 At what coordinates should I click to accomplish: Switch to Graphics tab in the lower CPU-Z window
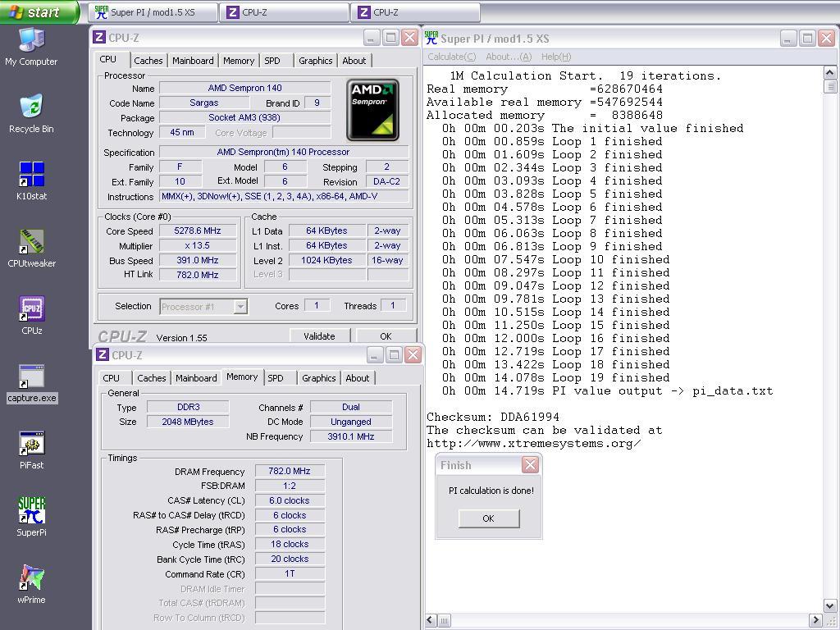319,377
